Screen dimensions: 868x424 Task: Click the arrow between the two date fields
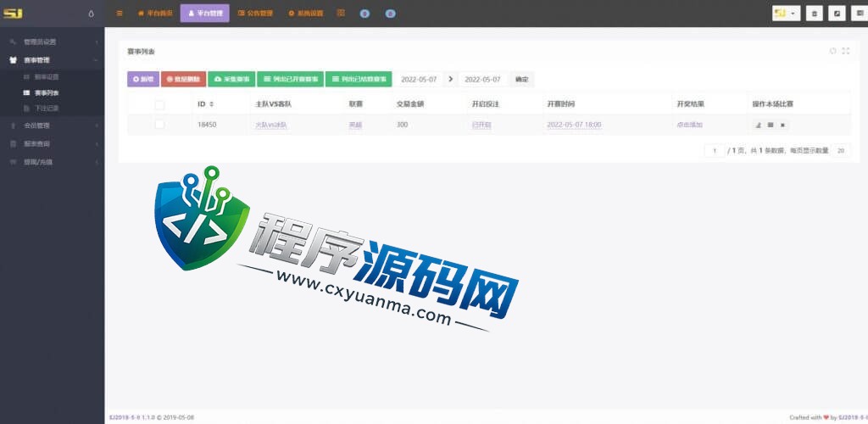[451, 79]
